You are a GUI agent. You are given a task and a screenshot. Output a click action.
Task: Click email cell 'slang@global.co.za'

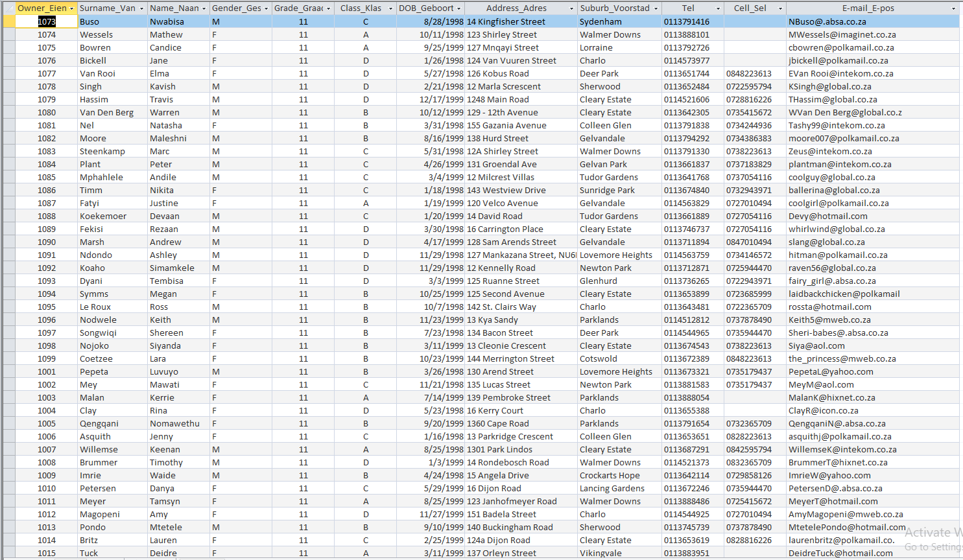pyautogui.click(x=873, y=242)
